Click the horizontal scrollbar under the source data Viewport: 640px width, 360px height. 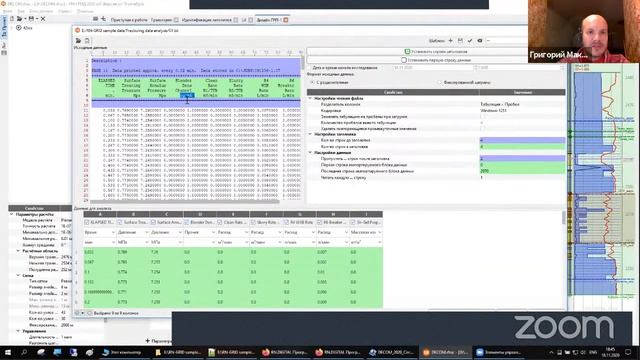pos(185,201)
